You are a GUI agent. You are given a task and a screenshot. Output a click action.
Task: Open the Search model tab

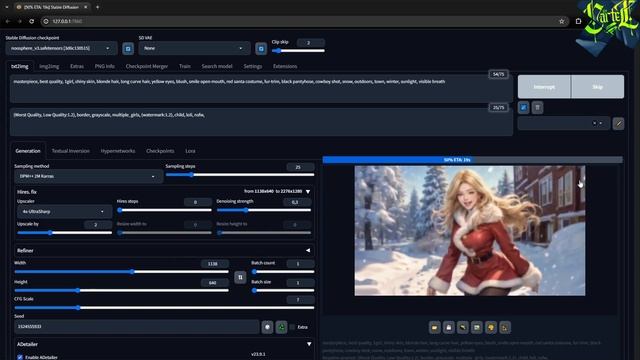coord(217,66)
